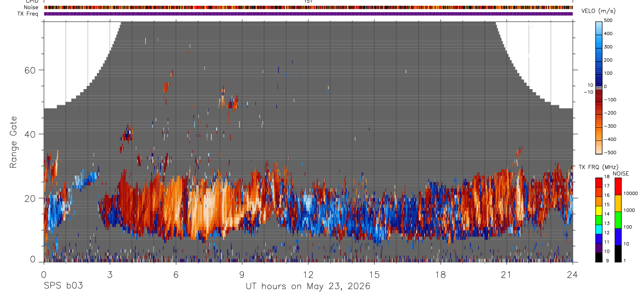
Task: Click the 'NOISE' legend title
Action: pyautogui.click(x=621, y=173)
